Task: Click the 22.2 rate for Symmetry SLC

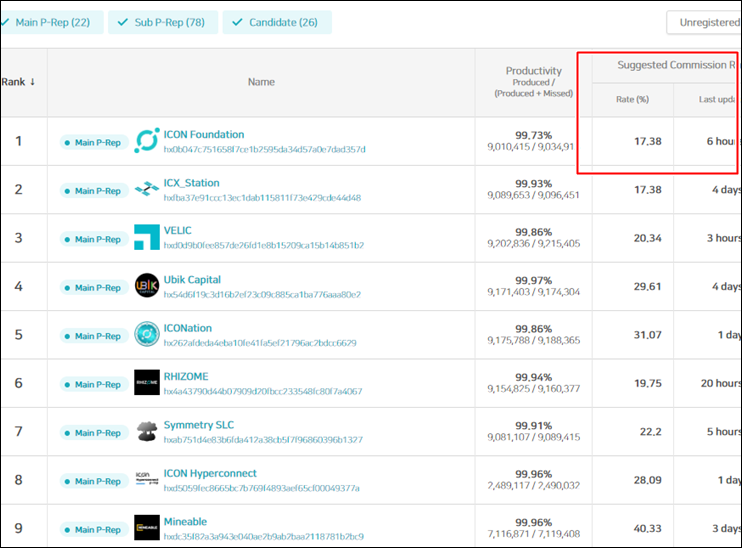Action: 651,432
